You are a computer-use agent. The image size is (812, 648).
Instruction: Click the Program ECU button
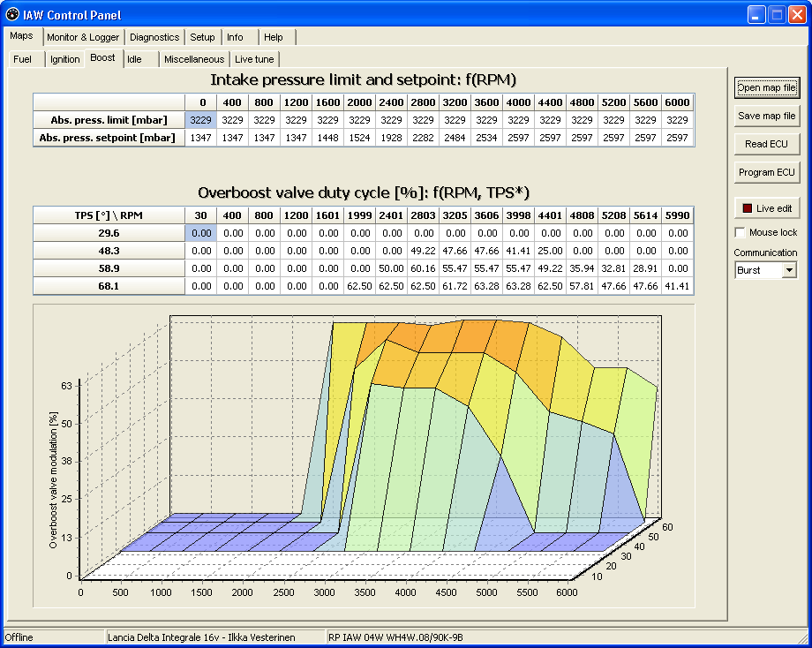[x=767, y=172]
